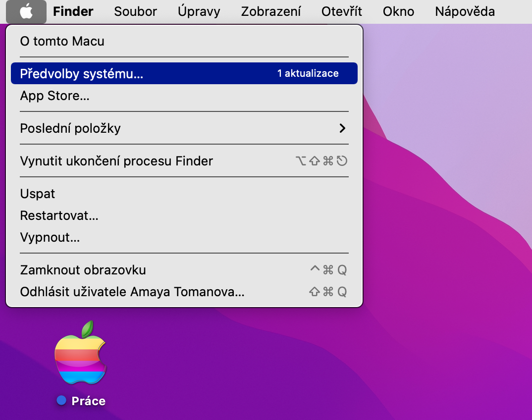Click the Apple logo in the menu bar
The height and width of the screenshot is (420, 532).
[26, 11]
